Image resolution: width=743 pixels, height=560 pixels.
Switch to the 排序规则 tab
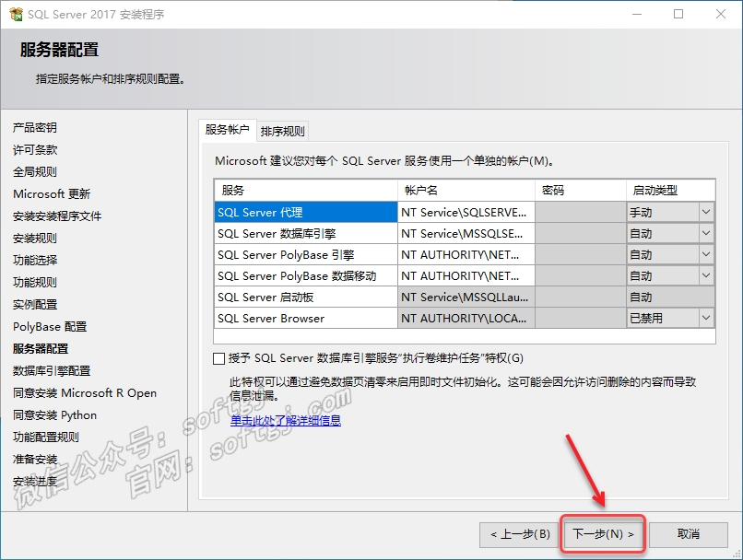tap(282, 131)
